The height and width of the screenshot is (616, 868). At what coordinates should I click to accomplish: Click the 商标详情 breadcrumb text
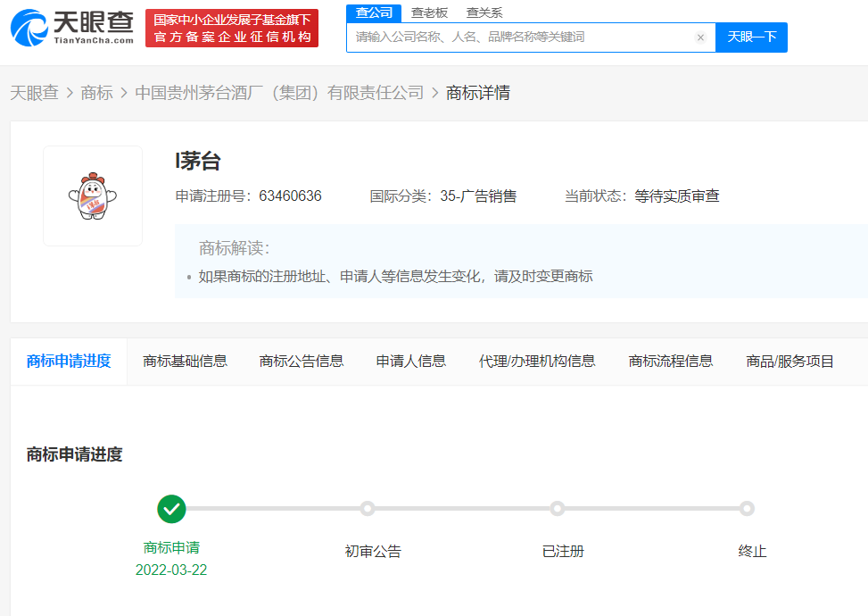coord(478,93)
